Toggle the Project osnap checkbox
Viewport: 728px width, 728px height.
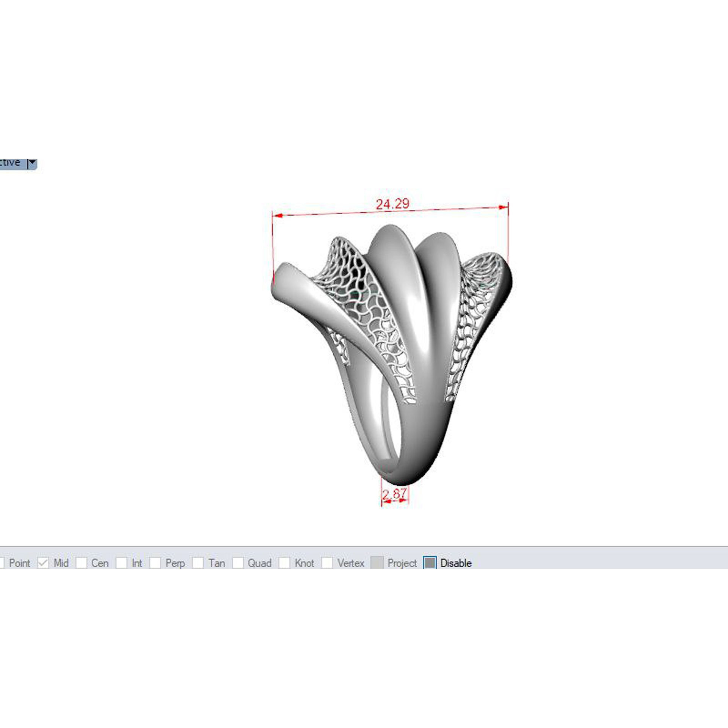(x=377, y=563)
